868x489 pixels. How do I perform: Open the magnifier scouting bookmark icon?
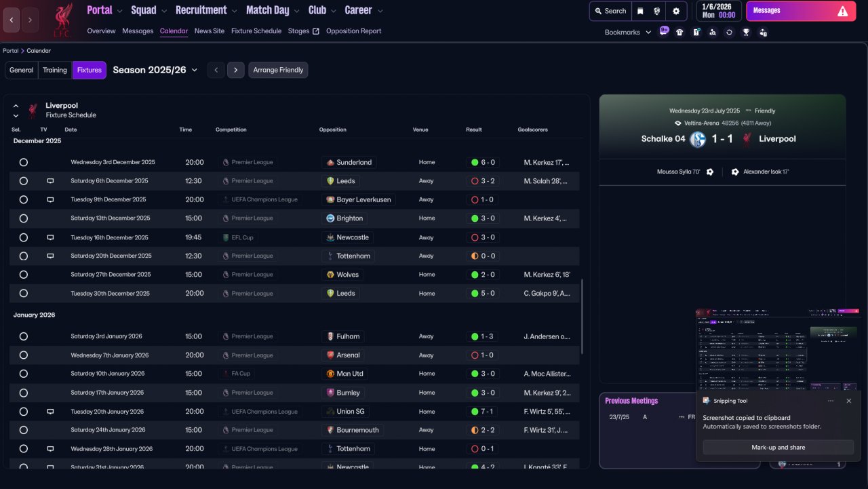click(712, 32)
